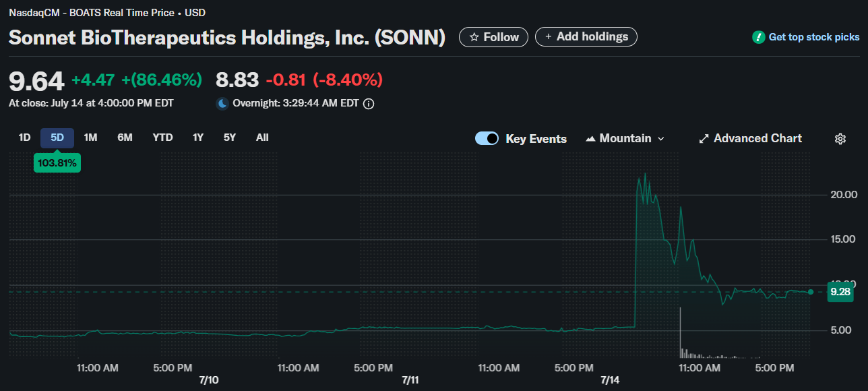The height and width of the screenshot is (391, 868).
Task: Click the -0.81 (-8.40%) change text
Action: [x=324, y=80]
